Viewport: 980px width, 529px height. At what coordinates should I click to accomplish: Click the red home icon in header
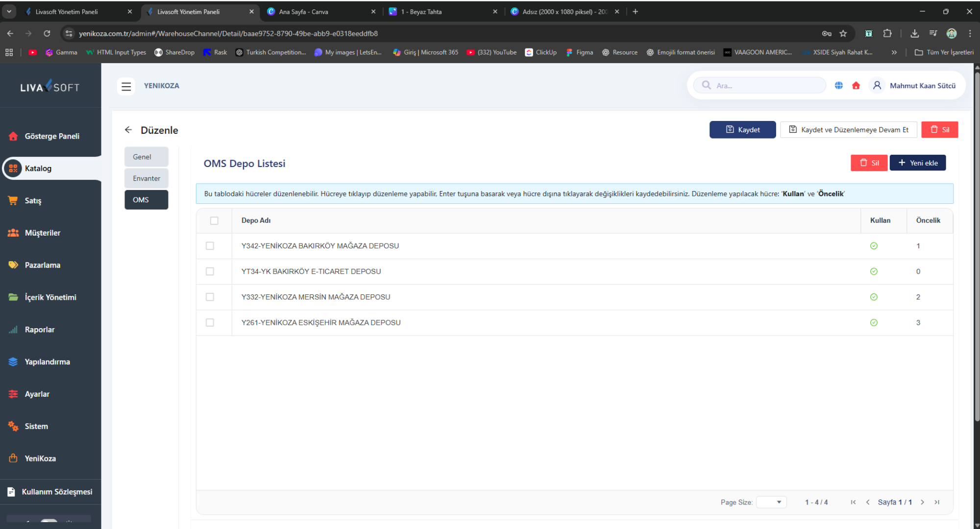pos(856,86)
